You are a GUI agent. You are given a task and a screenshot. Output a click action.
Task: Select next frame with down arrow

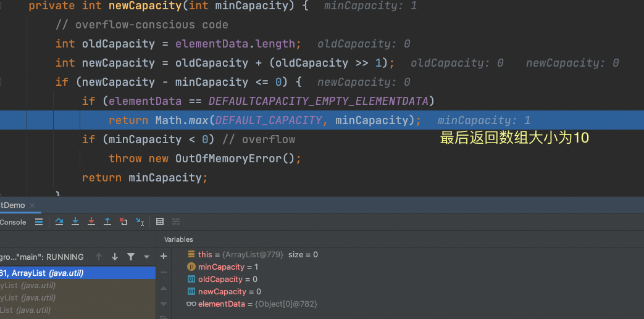click(115, 257)
